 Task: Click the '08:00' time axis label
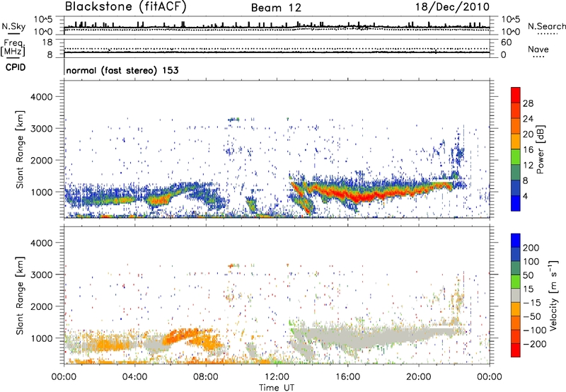click(206, 377)
